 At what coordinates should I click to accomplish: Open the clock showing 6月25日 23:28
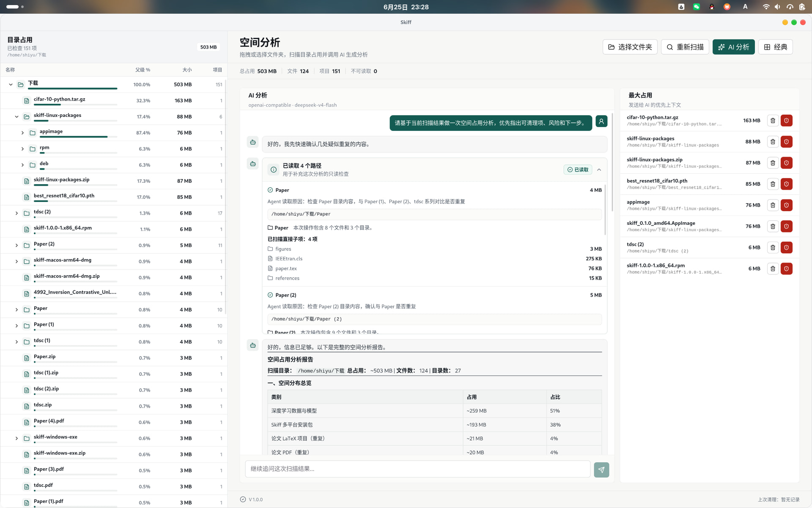[x=406, y=7]
